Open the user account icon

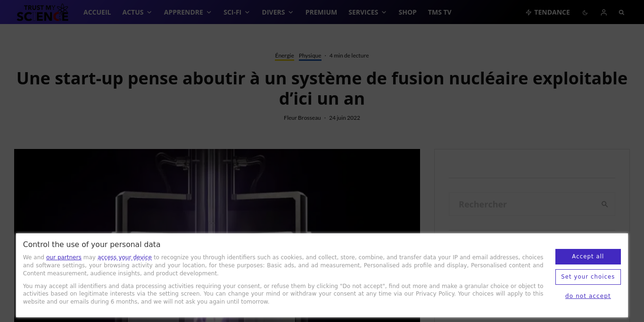point(603,13)
